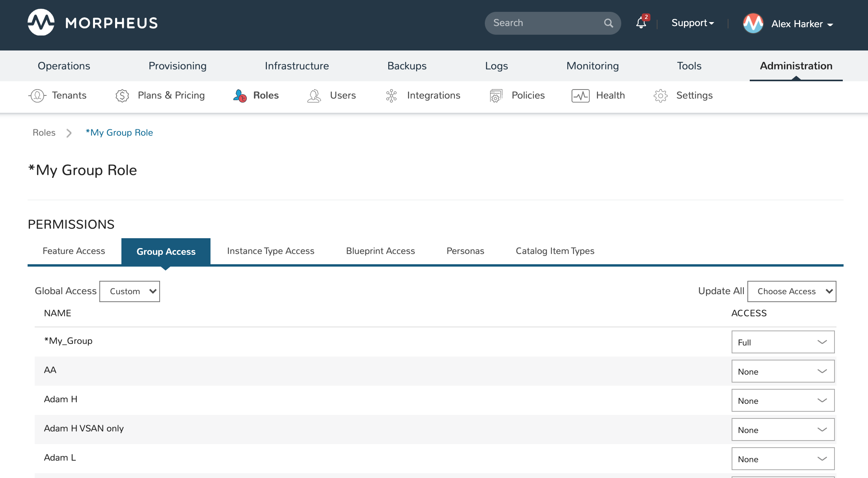Click the search magnifier icon
Screen dimensions: 868x478
[x=608, y=23]
